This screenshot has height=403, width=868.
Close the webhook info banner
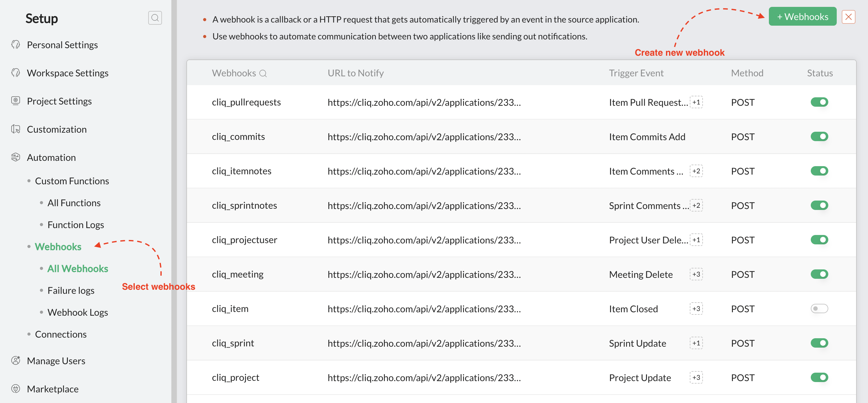click(x=848, y=17)
